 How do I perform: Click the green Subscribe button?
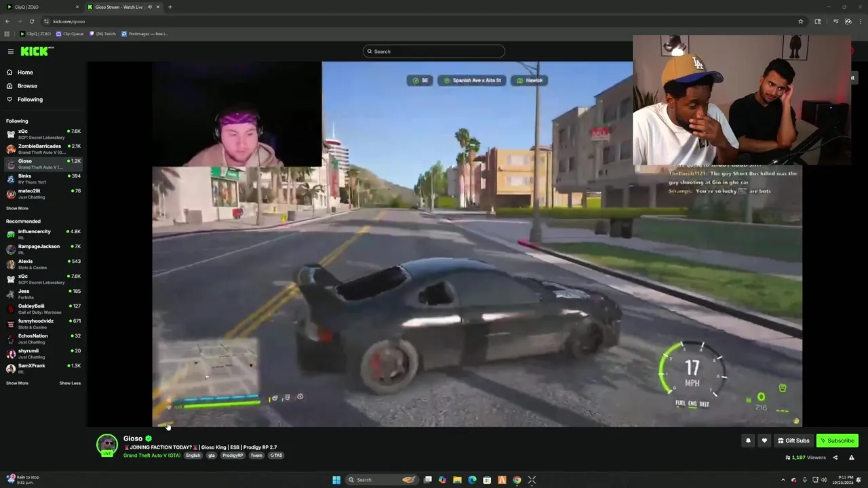837,441
